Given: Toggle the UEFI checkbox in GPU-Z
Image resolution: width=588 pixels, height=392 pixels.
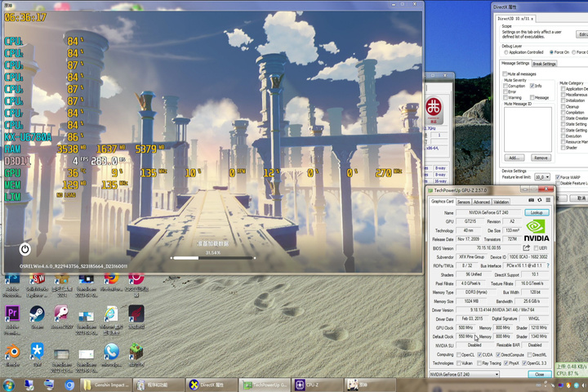Looking at the screenshot, I should (x=537, y=247).
